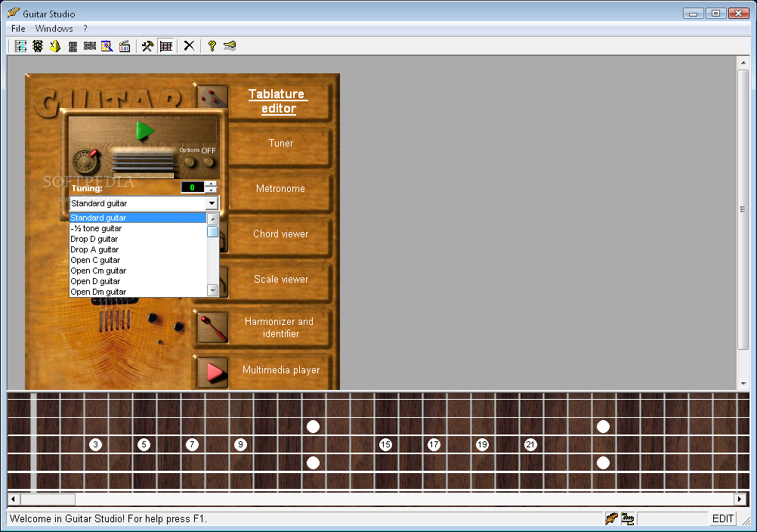
Task: Click the red play arrow multimedia icon
Action: (213, 373)
